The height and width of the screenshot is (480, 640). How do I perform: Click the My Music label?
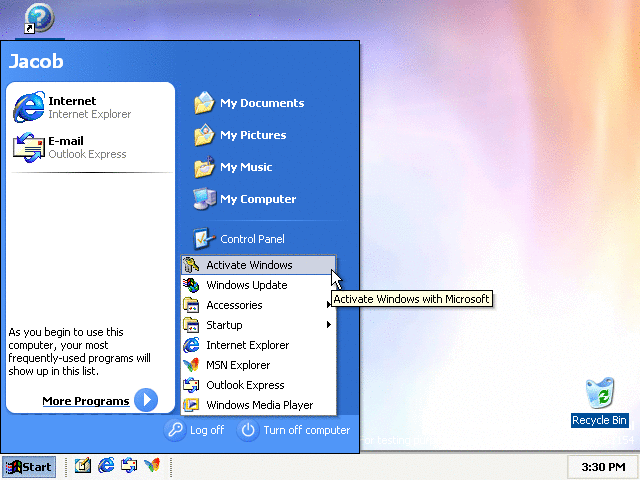[246, 167]
